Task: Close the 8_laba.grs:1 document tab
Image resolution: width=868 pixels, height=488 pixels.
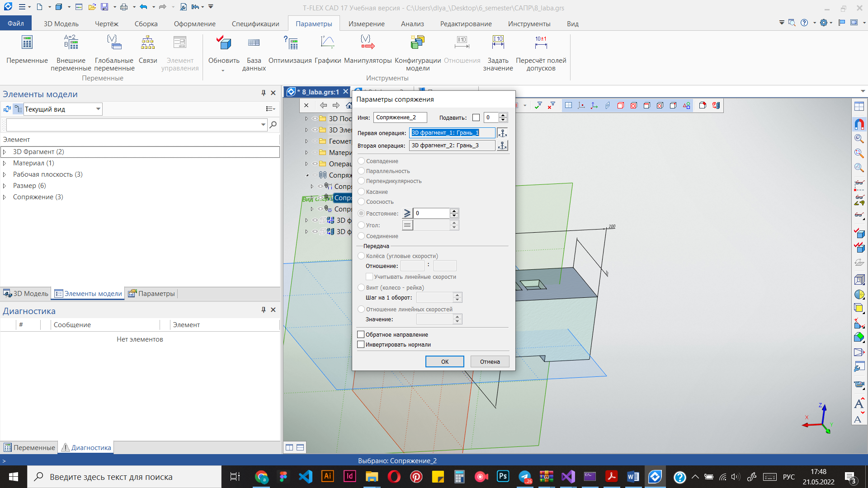Action: click(345, 92)
